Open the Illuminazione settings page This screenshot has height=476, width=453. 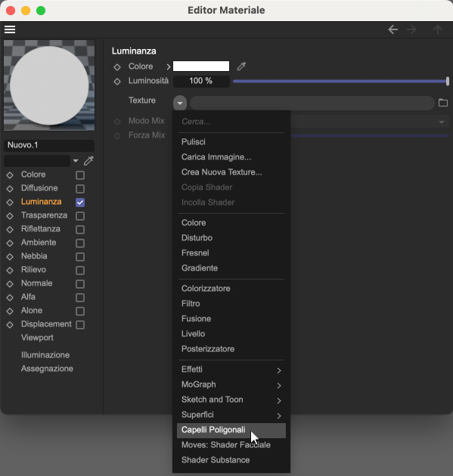[45, 355]
